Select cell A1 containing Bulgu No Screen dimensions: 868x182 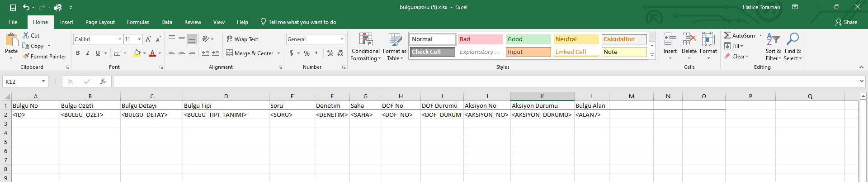[35, 105]
